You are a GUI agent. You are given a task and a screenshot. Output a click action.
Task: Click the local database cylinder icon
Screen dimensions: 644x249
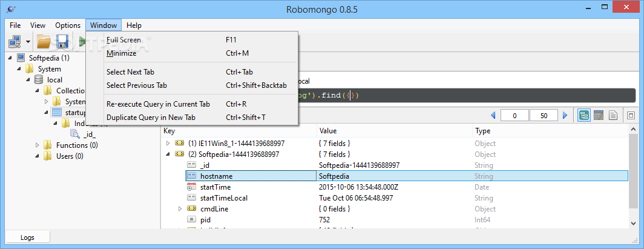coord(39,79)
